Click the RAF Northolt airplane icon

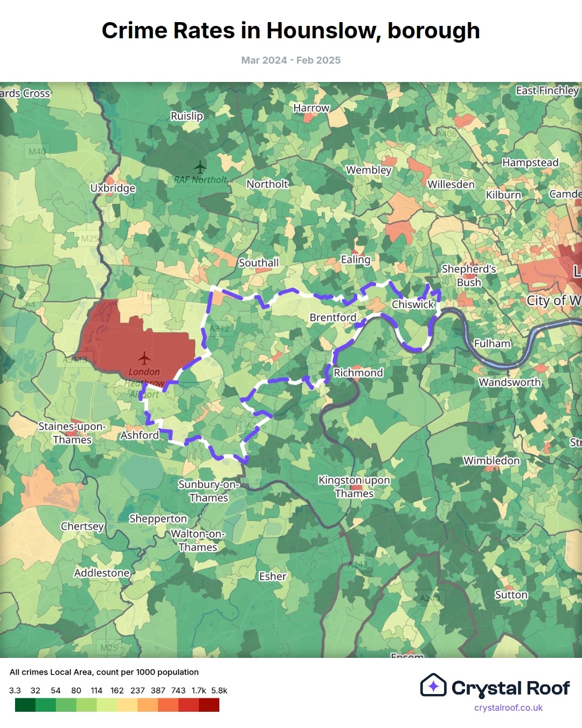(200, 167)
